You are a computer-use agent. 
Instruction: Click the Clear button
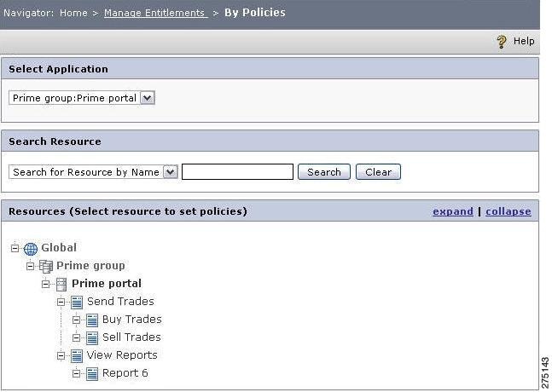click(378, 172)
